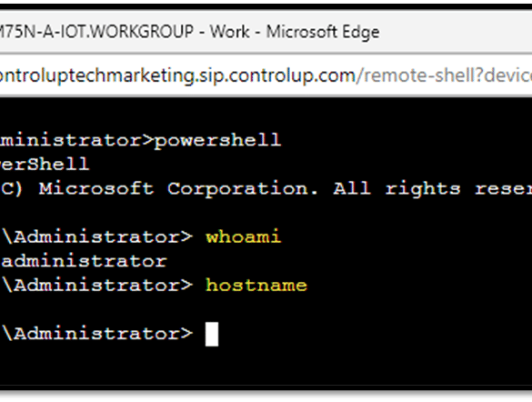532x402 pixels.
Task: Click the lowercase administrator output line
Action: point(84,261)
